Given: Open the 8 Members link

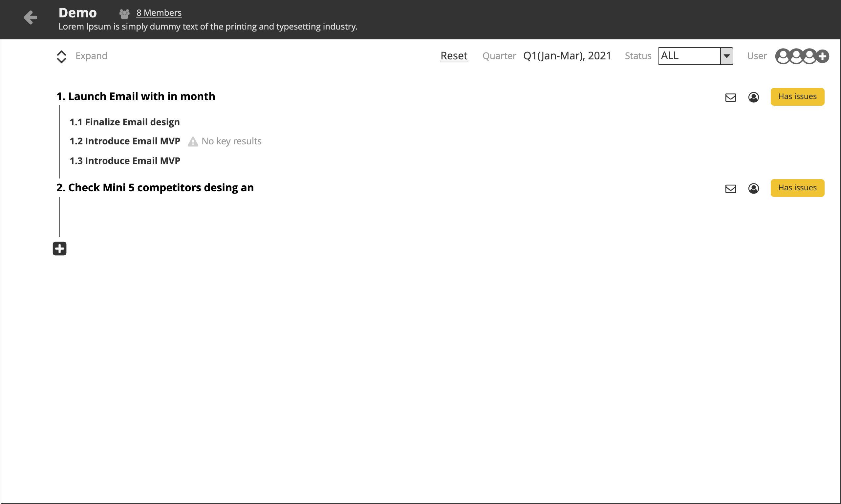Looking at the screenshot, I should tap(159, 12).
